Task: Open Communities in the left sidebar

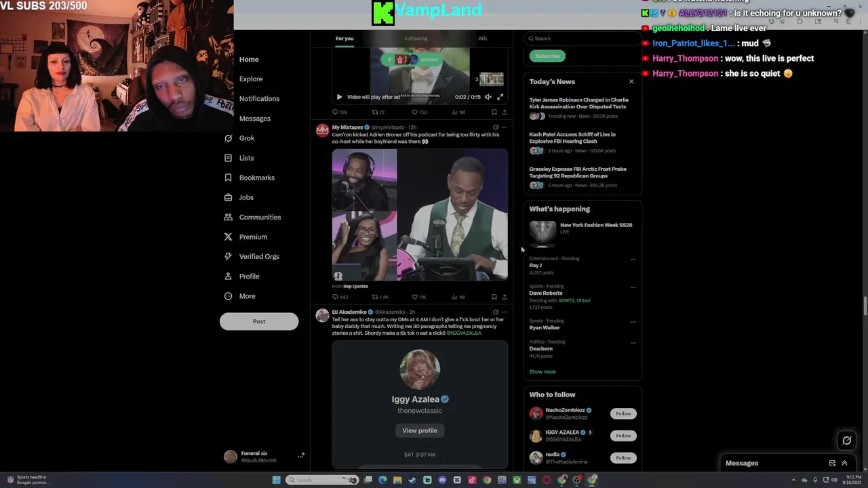Action: (252, 217)
